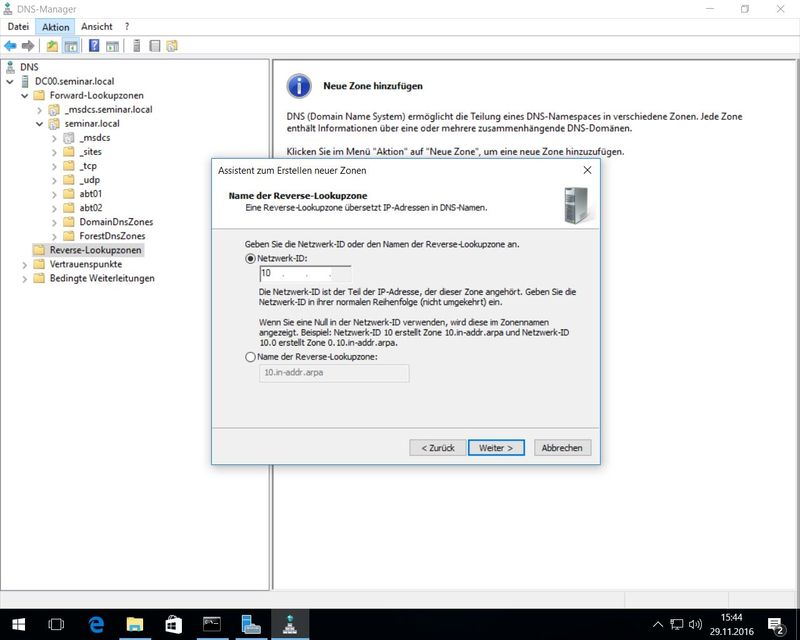Screen dimensions: 800x640
Task: Open the question mark help menu
Action: click(x=127, y=27)
